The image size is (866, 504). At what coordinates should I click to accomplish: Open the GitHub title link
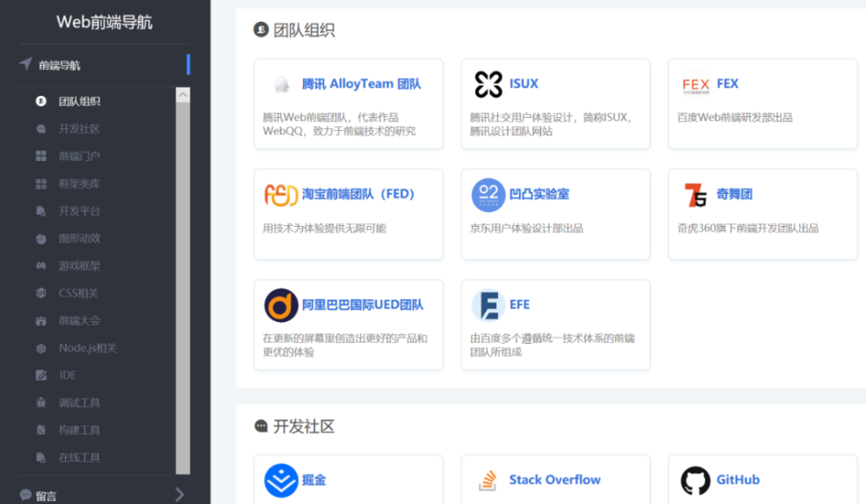(738, 480)
